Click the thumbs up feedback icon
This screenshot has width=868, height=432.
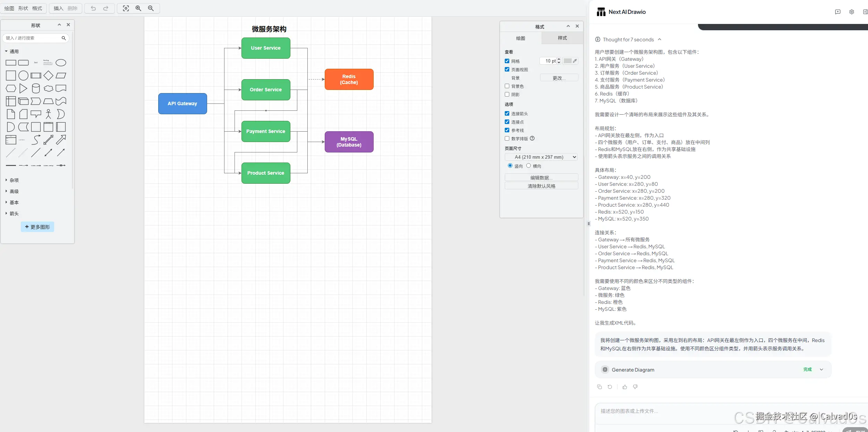click(624, 387)
